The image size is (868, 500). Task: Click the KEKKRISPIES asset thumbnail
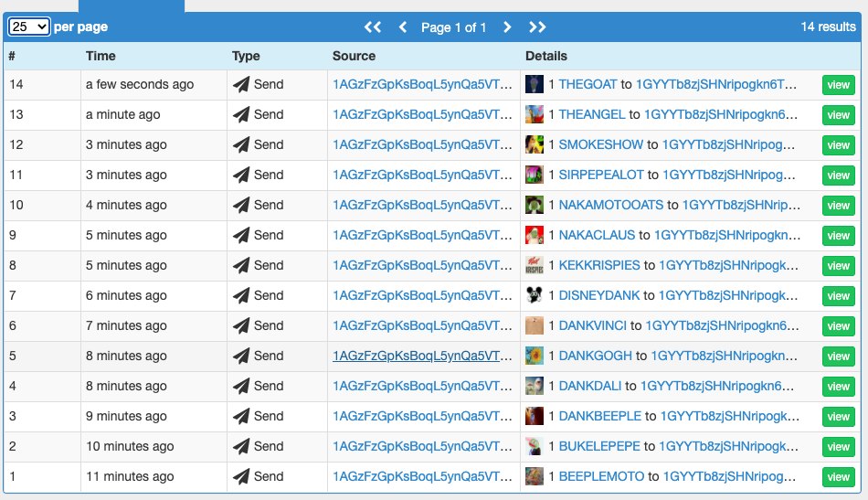click(535, 265)
